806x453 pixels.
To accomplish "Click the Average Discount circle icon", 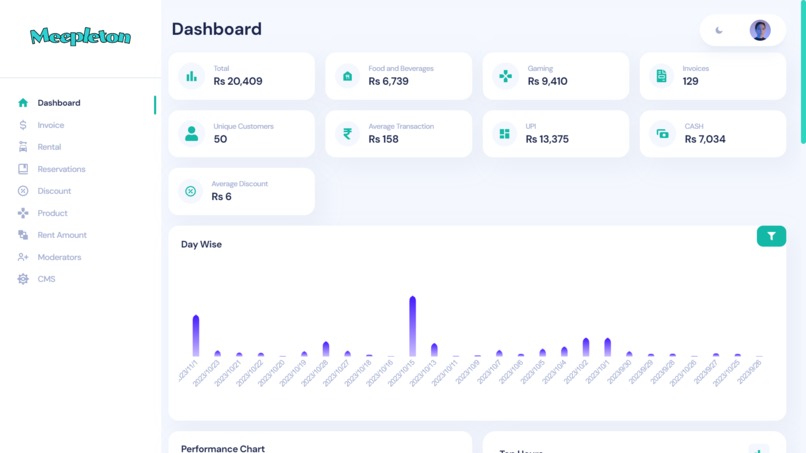I will click(190, 191).
